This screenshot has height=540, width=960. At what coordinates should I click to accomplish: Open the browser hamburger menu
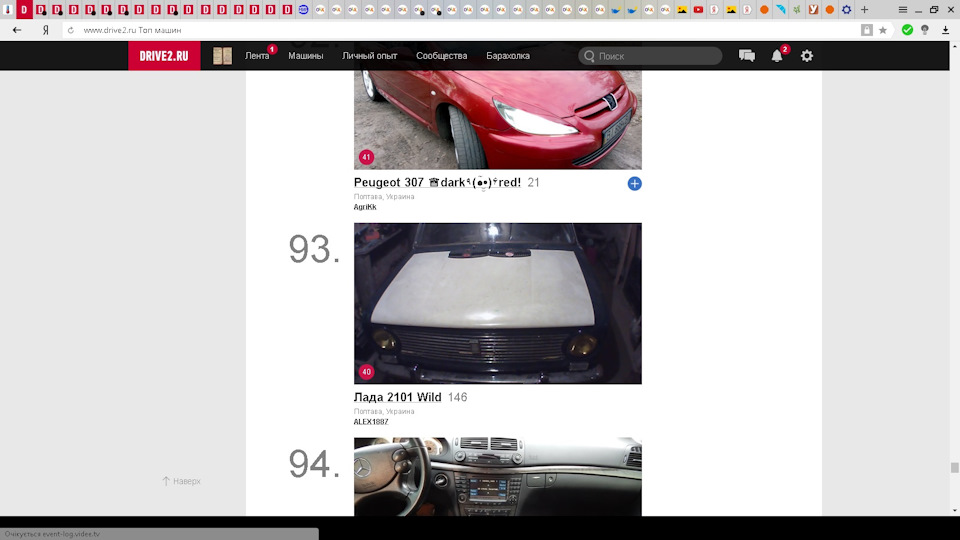(x=903, y=10)
